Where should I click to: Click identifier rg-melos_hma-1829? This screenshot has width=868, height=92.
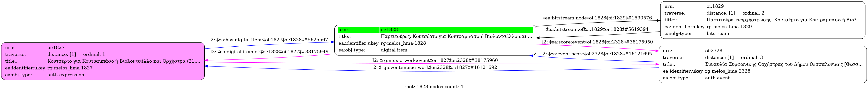coord(729,27)
